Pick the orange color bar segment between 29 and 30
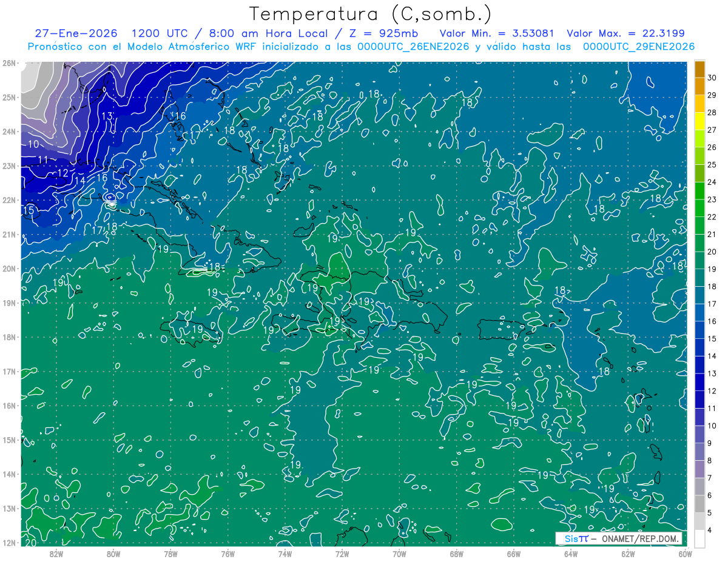728x562 pixels. click(699, 87)
